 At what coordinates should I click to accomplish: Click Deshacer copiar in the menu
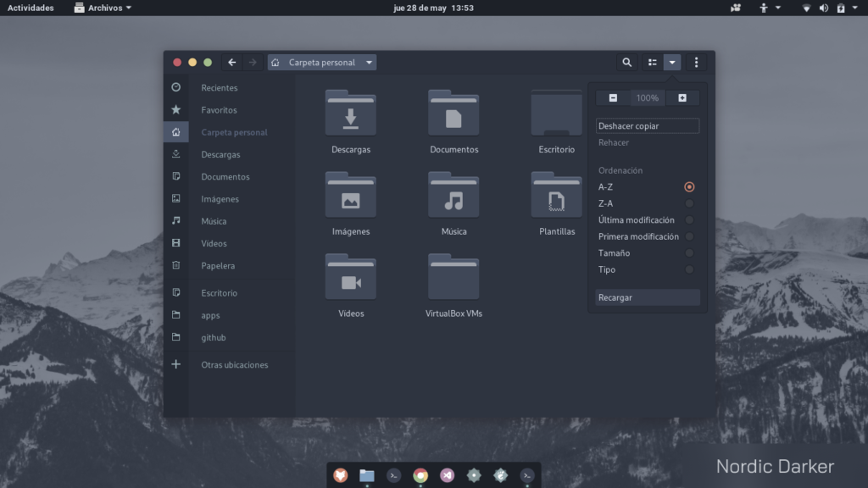[627, 125]
